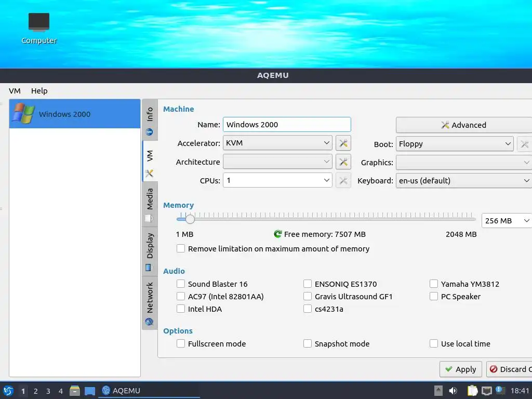This screenshot has width=532, height=399.
Task: Expand the Graphics dropdown
Action: [464, 163]
